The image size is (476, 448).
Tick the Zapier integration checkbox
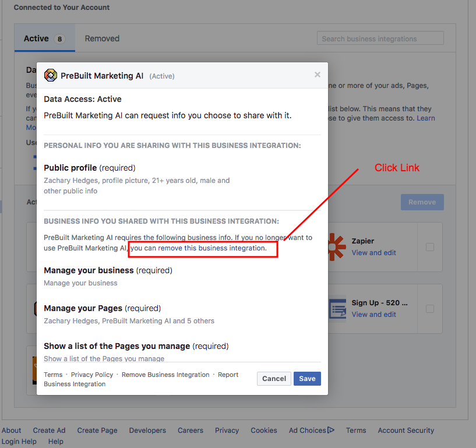tap(430, 247)
